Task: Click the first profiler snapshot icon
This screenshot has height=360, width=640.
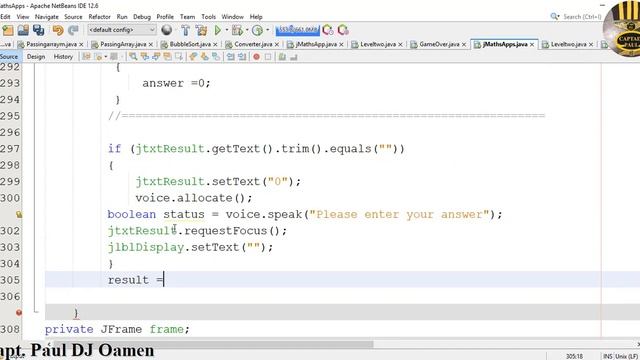Action: click(x=327, y=30)
